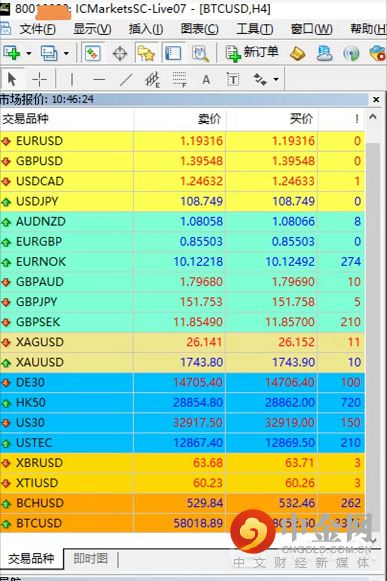This screenshot has width=387, height=581.
Task: Open the 工具(T) menu
Action: [x=255, y=29]
